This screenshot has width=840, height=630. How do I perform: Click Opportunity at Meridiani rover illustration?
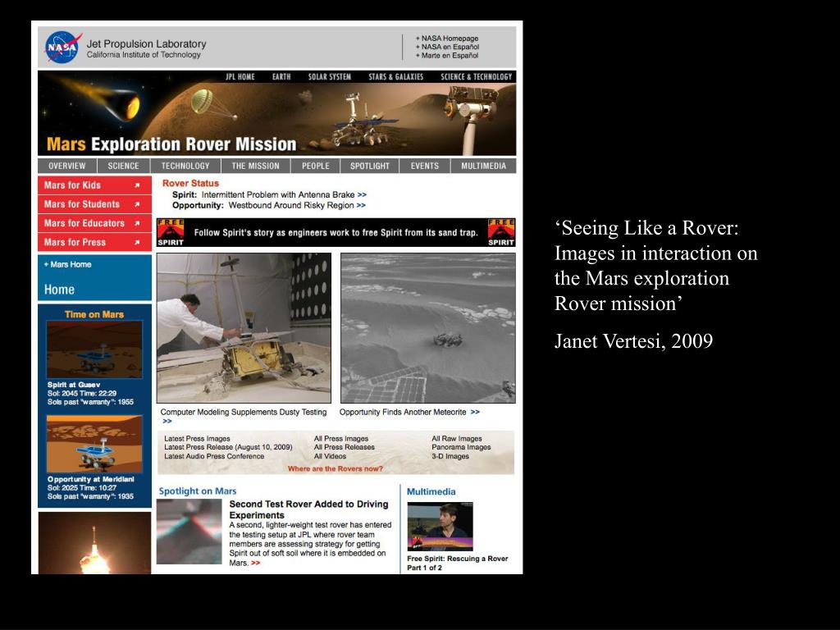95,444
